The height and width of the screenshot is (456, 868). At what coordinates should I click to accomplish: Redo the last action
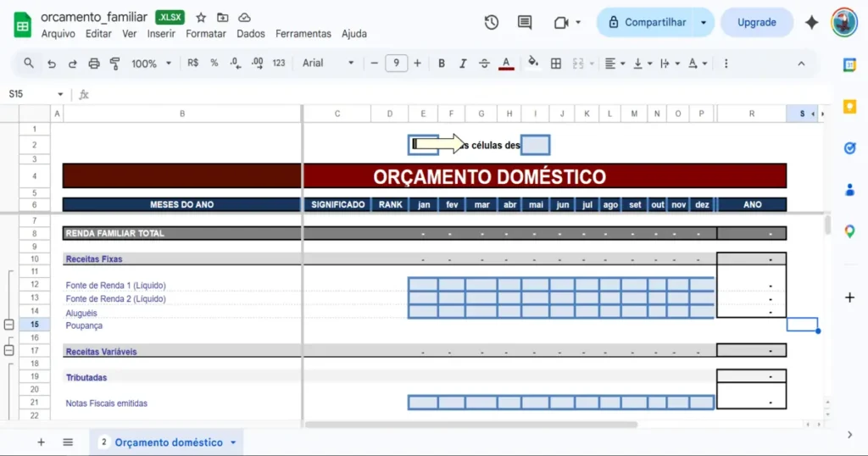[x=73, y=64]
